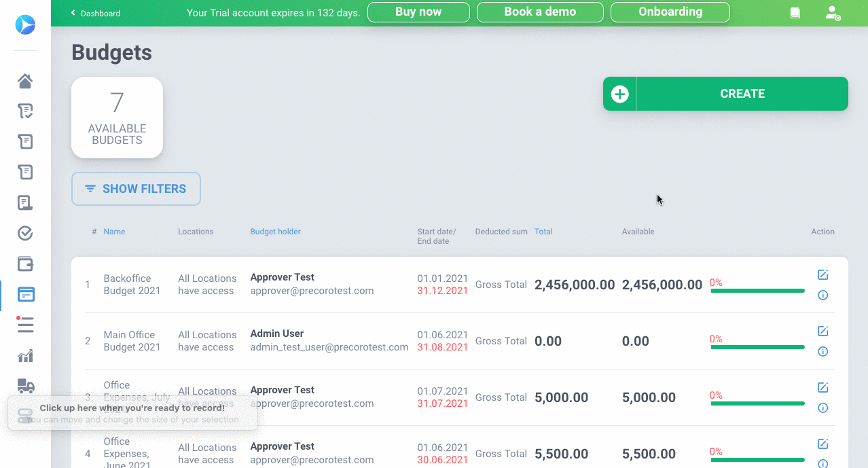The height and width of the screenshot is (468, 868).
Task: Open the receipt-style sidebar icon below checkmarked document
Action: (25, 142)
